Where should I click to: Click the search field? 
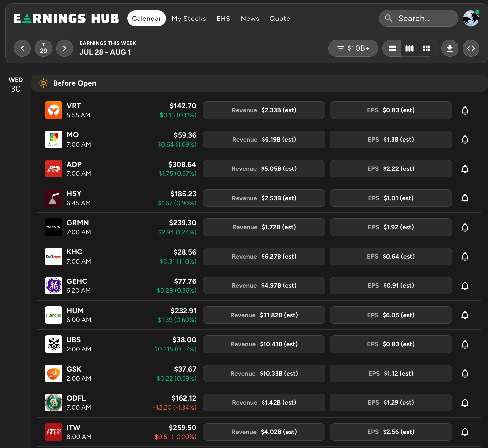[x=418, y=18]
